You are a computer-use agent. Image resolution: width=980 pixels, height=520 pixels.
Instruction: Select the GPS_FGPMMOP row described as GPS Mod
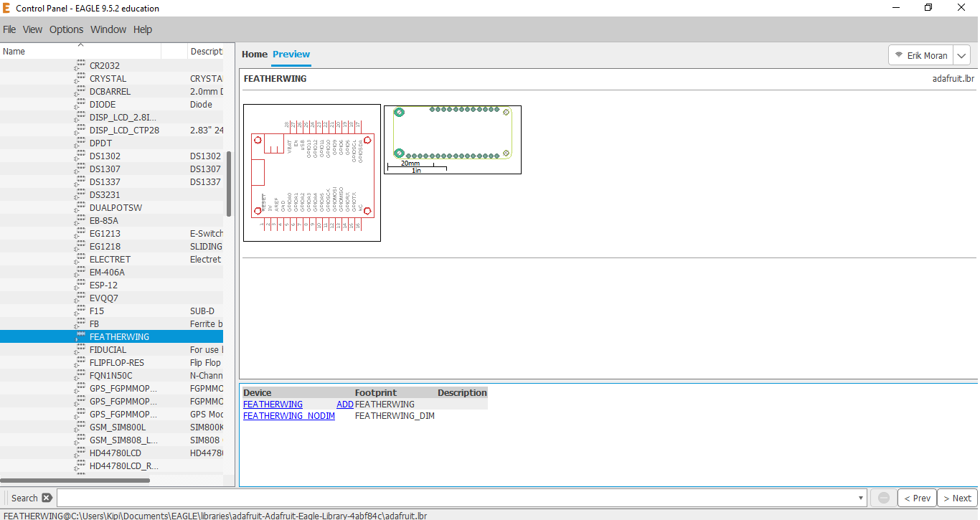click(x=111, y=414)
